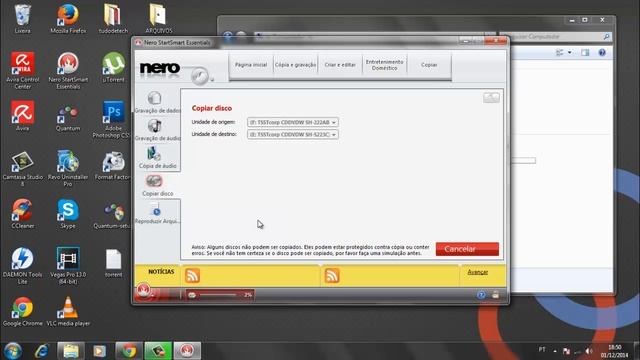This screenshot has height=360, width=640.
Task: Open Gravação de dados in Nero sidebar
Action: pyautogui.click(x=158, y=102)
